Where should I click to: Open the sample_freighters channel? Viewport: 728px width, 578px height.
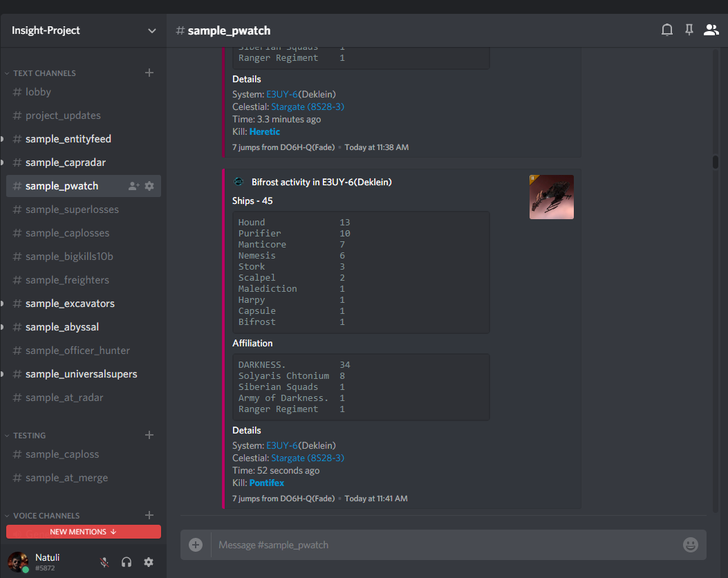[x=84, y=280]
